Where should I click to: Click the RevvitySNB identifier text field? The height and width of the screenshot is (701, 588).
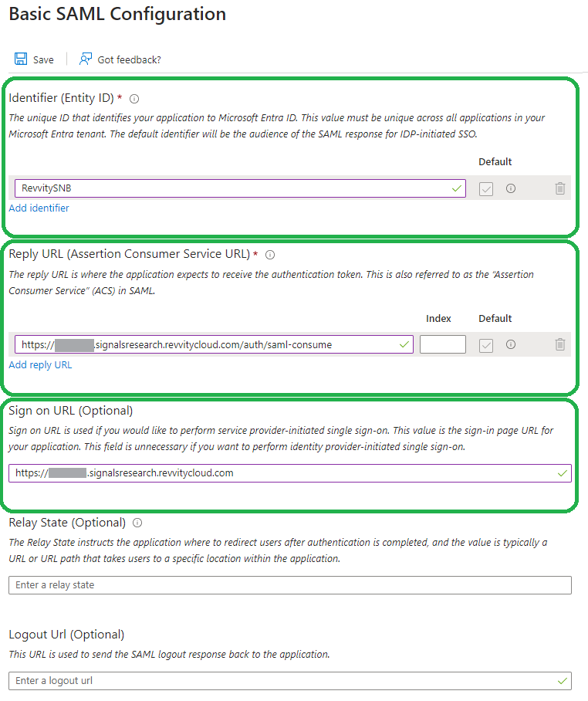click(x=231, y=188)
